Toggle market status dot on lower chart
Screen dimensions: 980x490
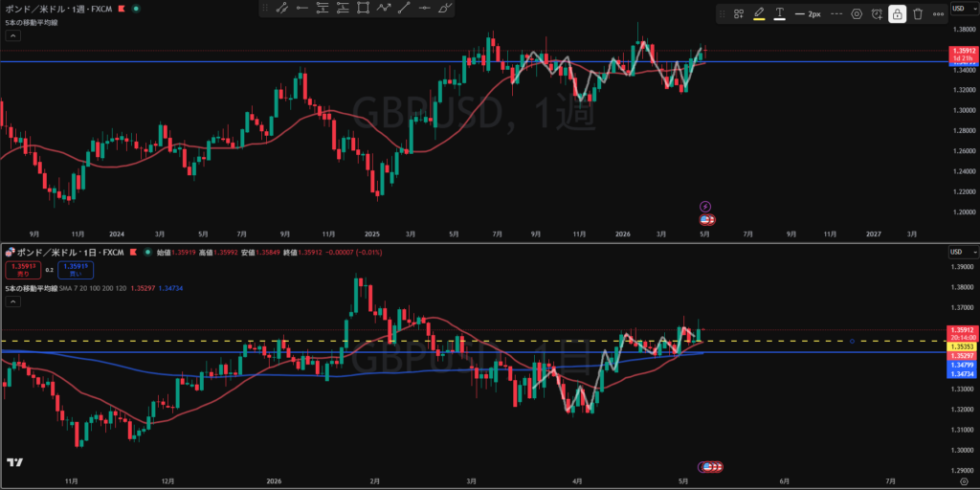(x=146, y=252)
